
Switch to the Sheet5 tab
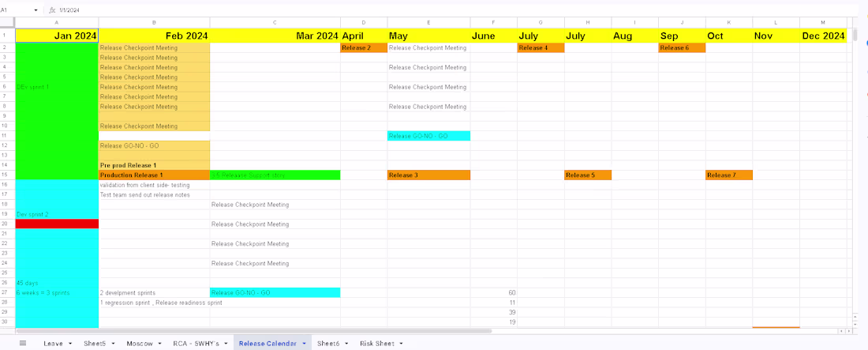(95, 344)
